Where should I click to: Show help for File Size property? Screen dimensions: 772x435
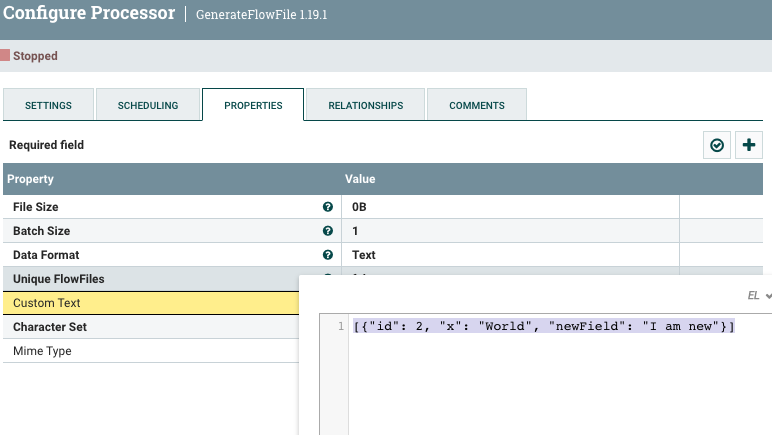click(x=327, y=207)
